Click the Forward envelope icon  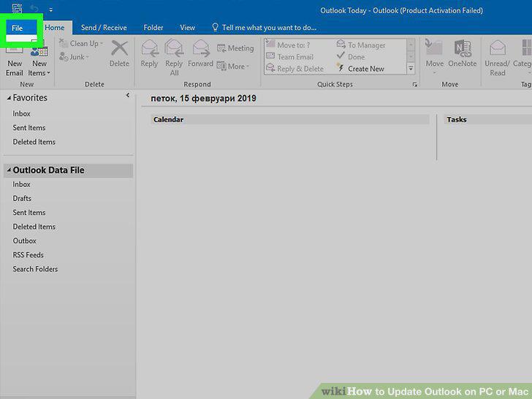point(200,48)
